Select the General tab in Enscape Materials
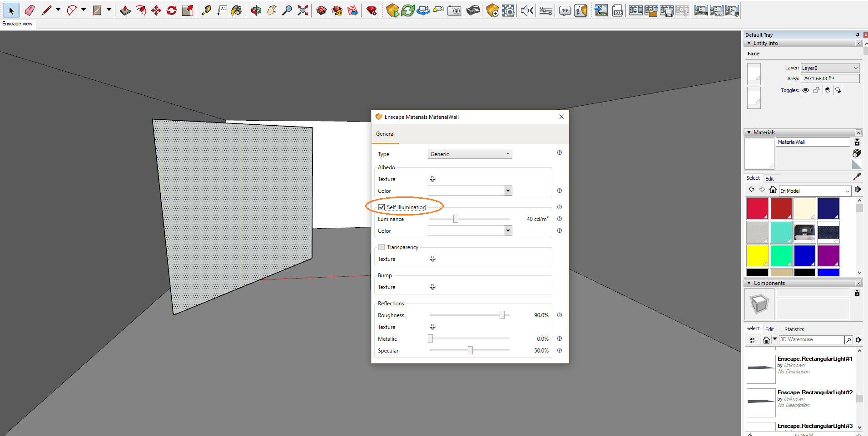 (x=385, y=134)
